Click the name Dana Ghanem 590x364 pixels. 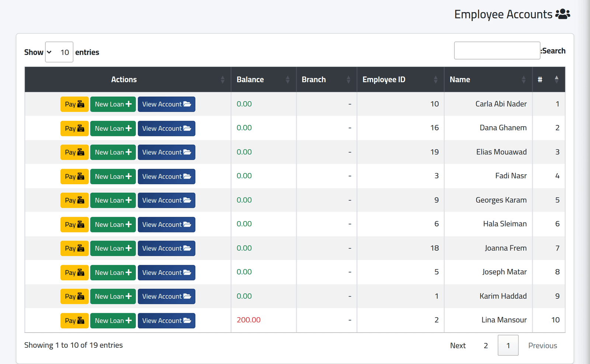(503, 128)
